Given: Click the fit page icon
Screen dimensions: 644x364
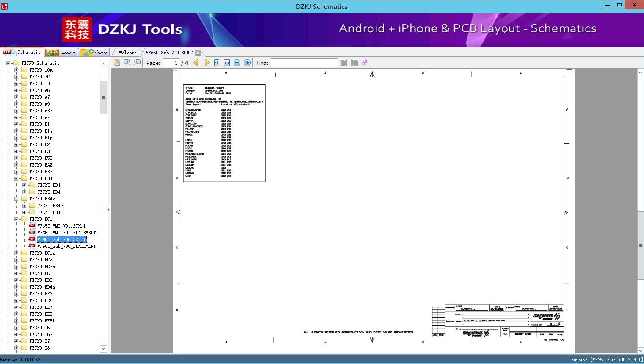Looking at the screenshot, I should point(227,63).
